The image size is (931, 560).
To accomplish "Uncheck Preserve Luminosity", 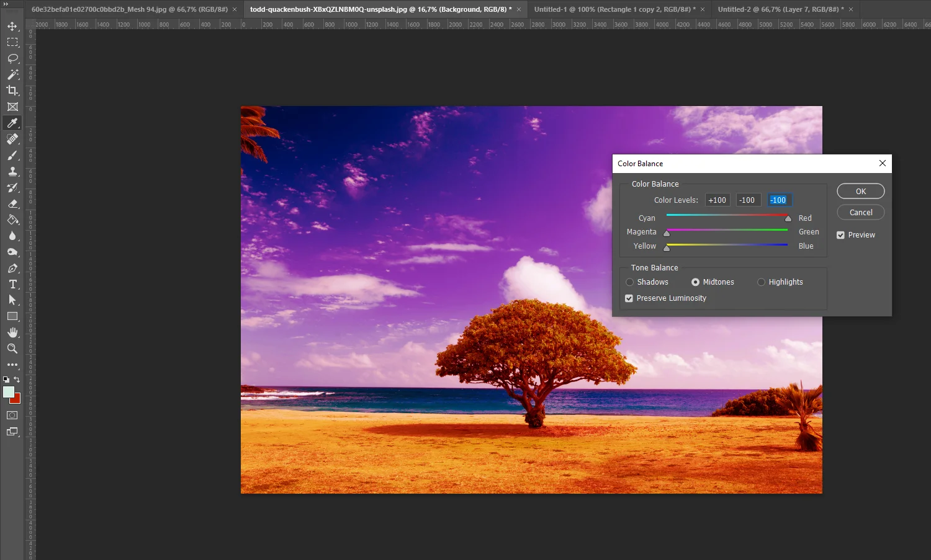I will 629,298.
